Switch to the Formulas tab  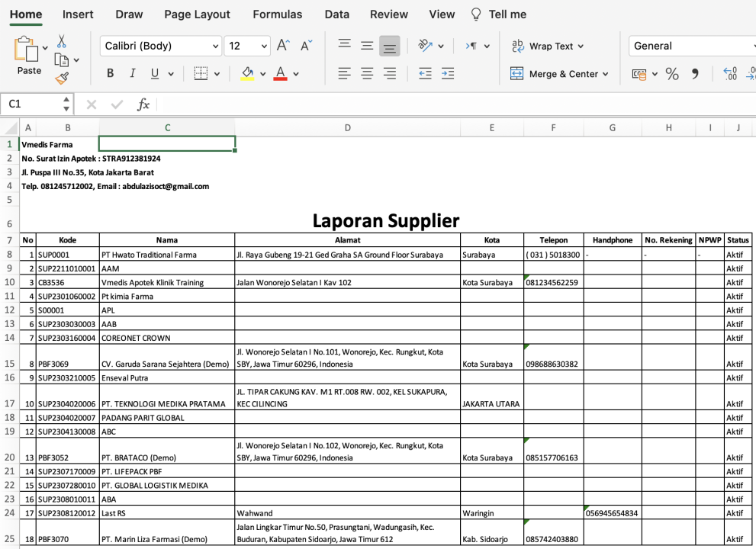tap(277, 14)
